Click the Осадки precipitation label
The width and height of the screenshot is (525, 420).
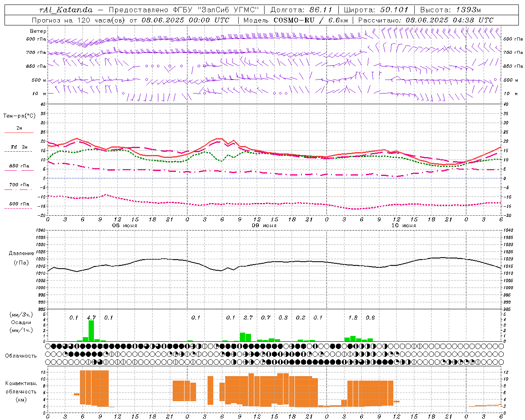(21, 322)
